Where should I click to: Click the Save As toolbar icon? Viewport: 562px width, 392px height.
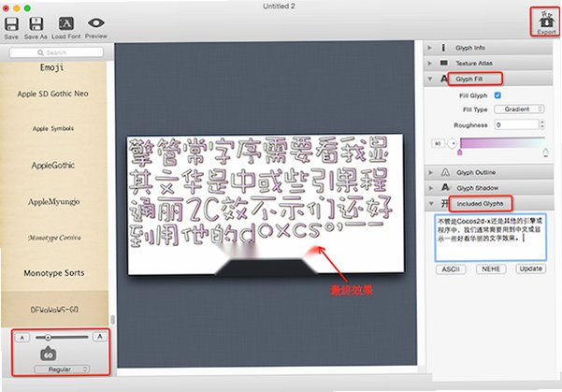[x=36, y=24]
